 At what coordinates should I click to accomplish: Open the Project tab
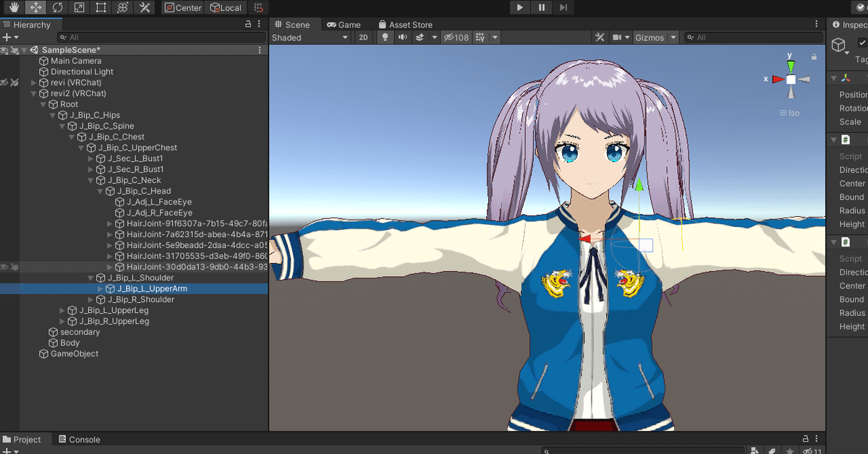pos(22,440)
